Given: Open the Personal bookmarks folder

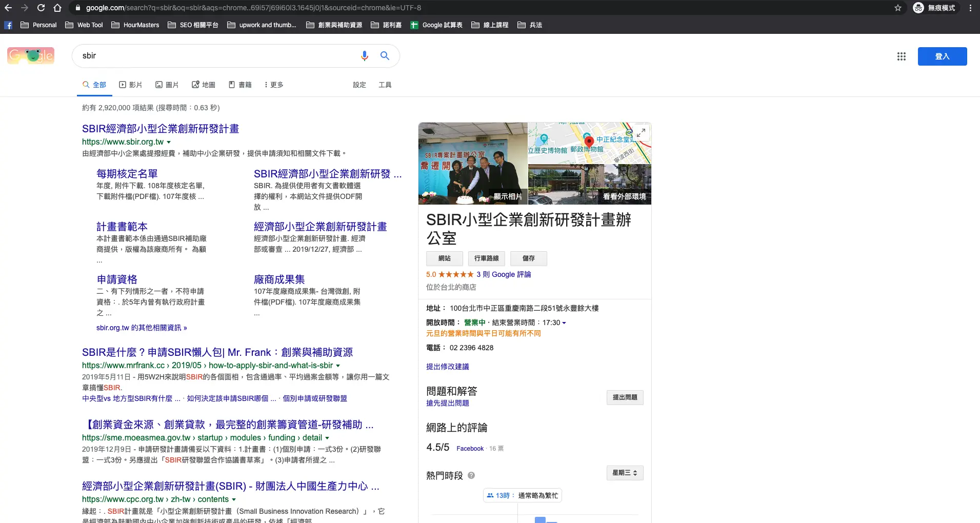Looking at the screenshot, I should [38, 25].
